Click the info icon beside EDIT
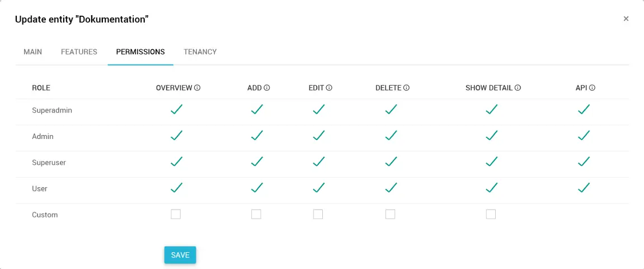 [x=329, y=88]
